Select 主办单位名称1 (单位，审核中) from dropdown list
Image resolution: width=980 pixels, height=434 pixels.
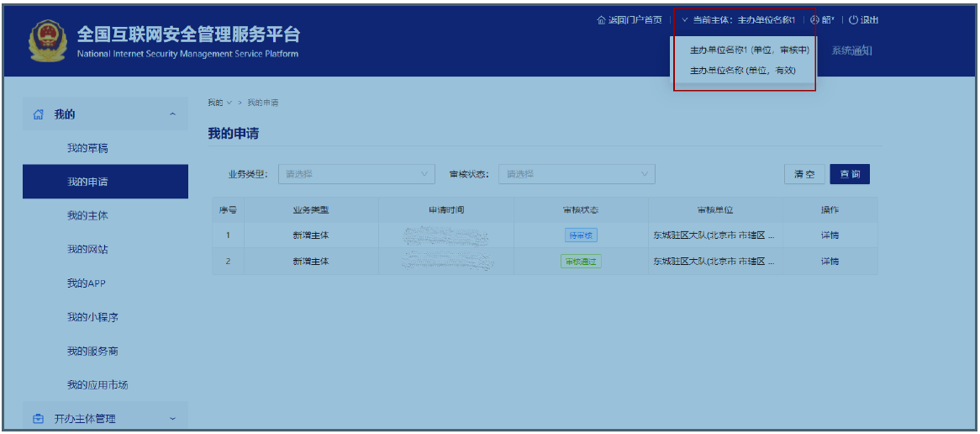(x=749, y=50)
